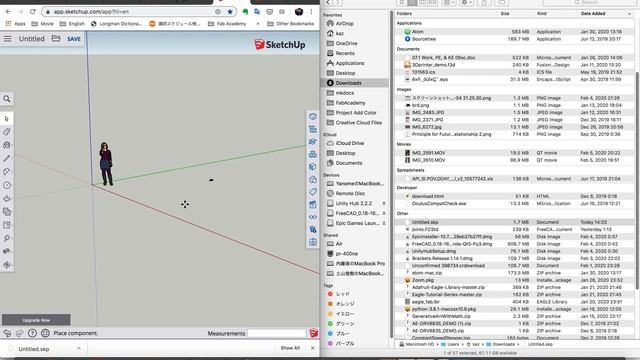The height and width of the screenshot is (360, 640).
Task: Select the Paint bucket tool
Action: pyautogui.click(x=7, y=145)
